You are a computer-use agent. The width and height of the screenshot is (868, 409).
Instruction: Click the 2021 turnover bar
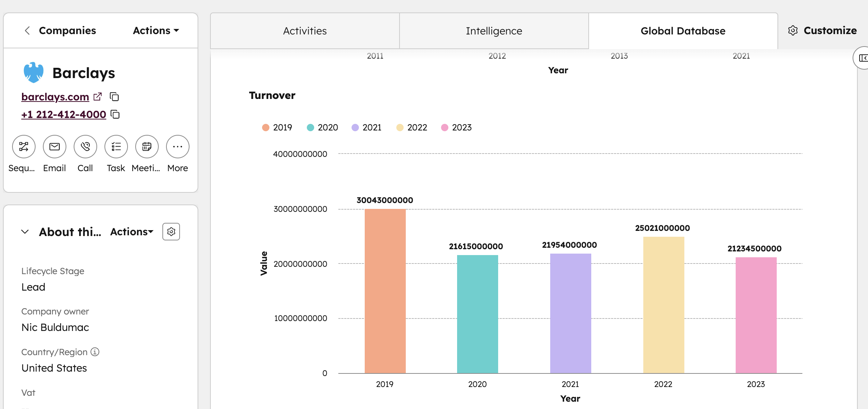click(x=571, y=313)
